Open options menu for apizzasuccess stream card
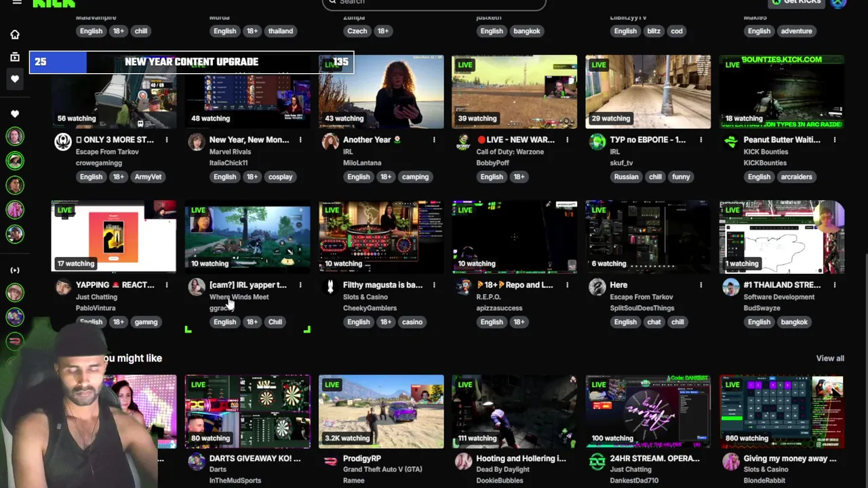Screen dimensions: 868x488 click(568, 285)
